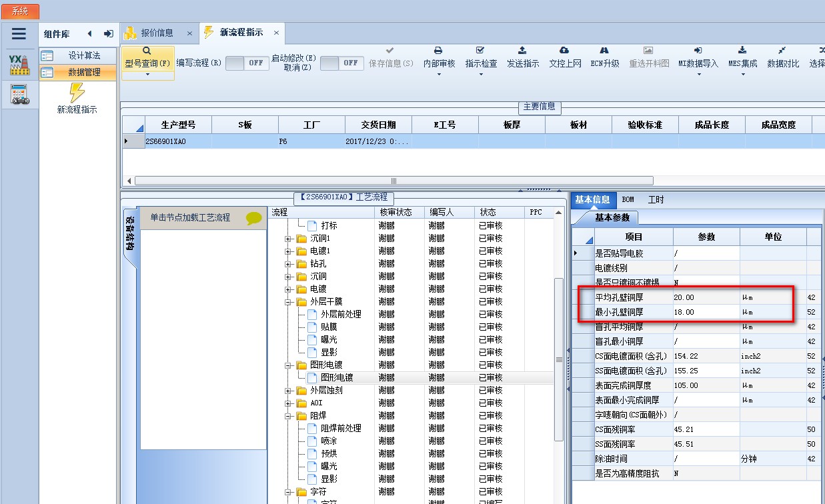Click the 数据对比 compare icon
This screenshot has height=504, width=825.
click(782, 51)
